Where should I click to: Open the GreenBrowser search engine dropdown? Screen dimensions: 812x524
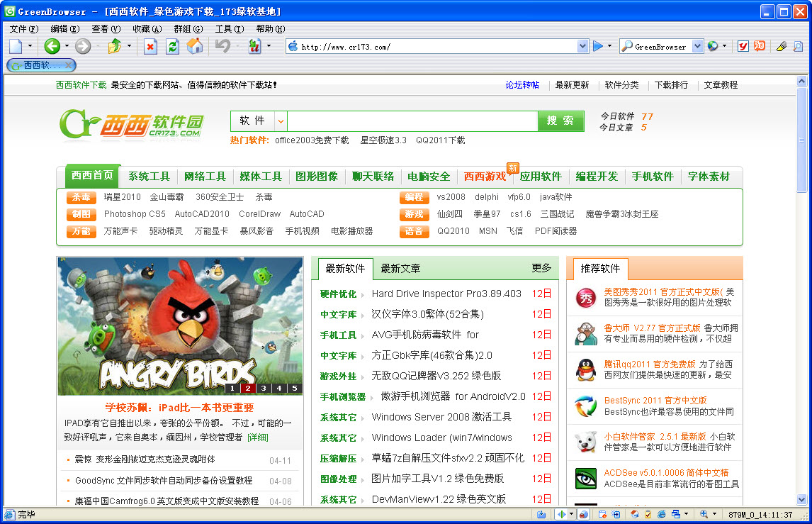pos(697,46)
